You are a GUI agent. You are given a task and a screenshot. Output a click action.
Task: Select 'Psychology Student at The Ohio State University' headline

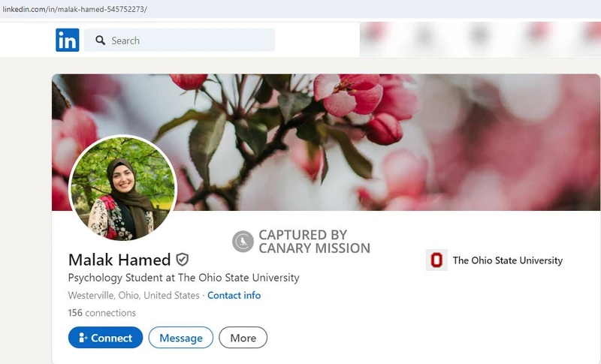(x=183, y=278)
